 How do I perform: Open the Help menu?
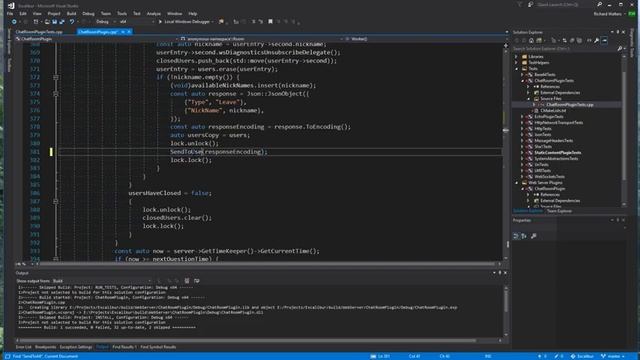click(193, 13)
